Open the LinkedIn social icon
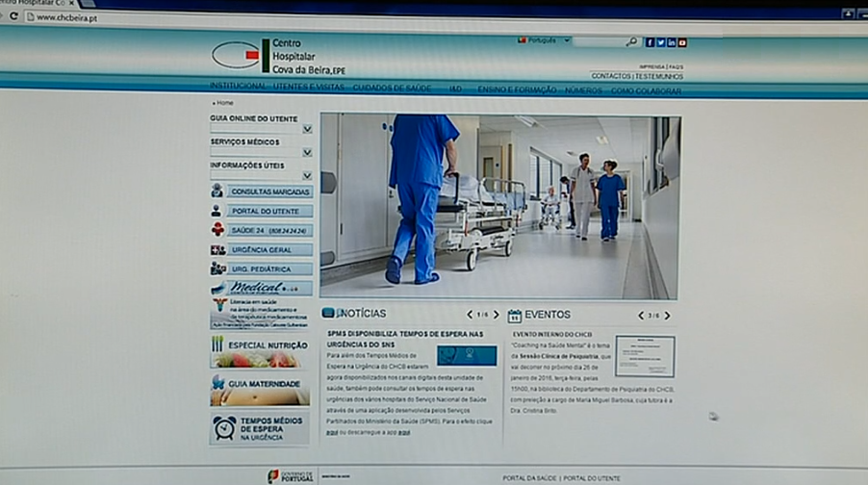 coord(672,42)
